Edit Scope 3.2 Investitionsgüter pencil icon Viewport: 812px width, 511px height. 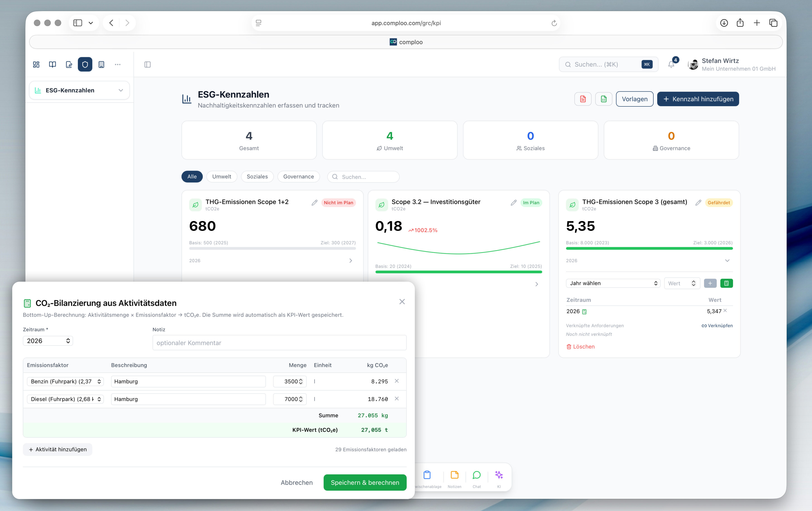point(513,202)
